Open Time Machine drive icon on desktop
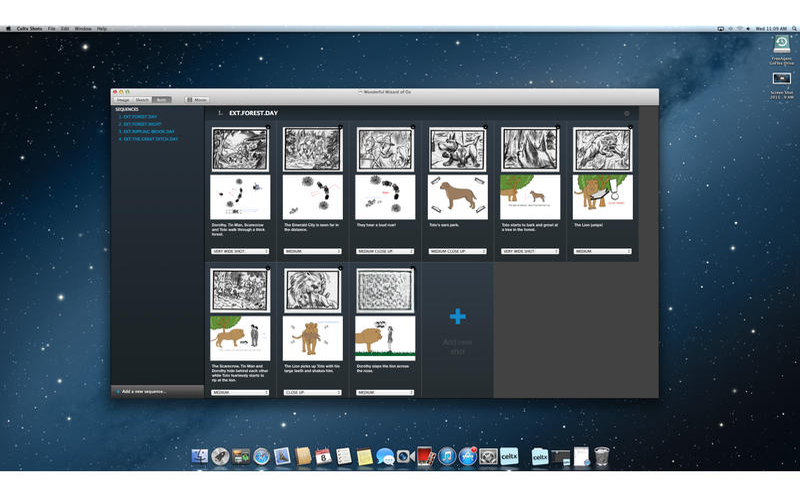The width and height of the screenshot is (800, 500). tap(782, 46)
